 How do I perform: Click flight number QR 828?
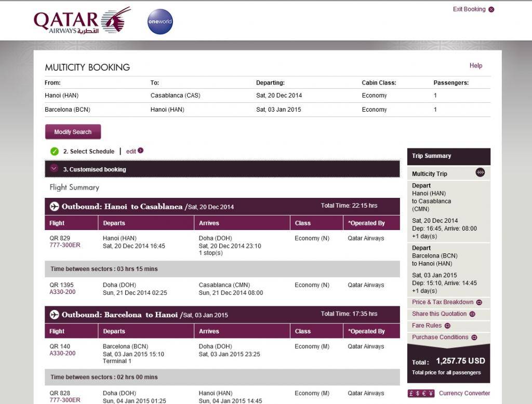tap(60, 393)
